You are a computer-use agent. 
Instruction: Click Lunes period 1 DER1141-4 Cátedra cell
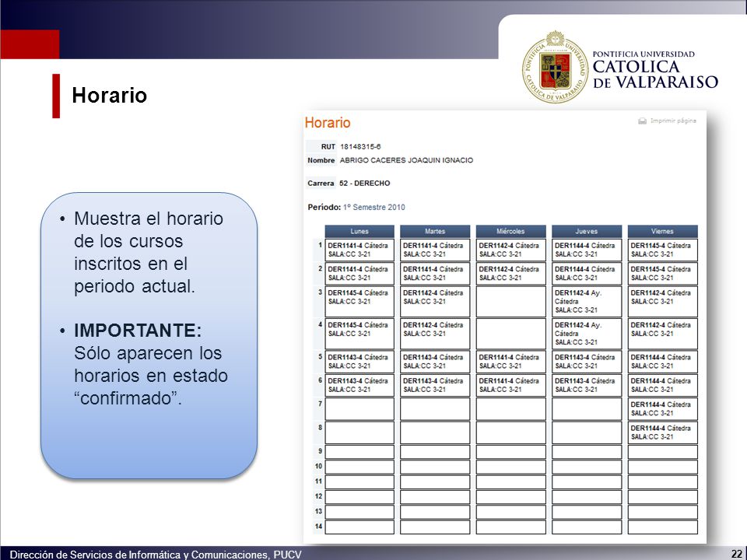(x=359, y=250)
